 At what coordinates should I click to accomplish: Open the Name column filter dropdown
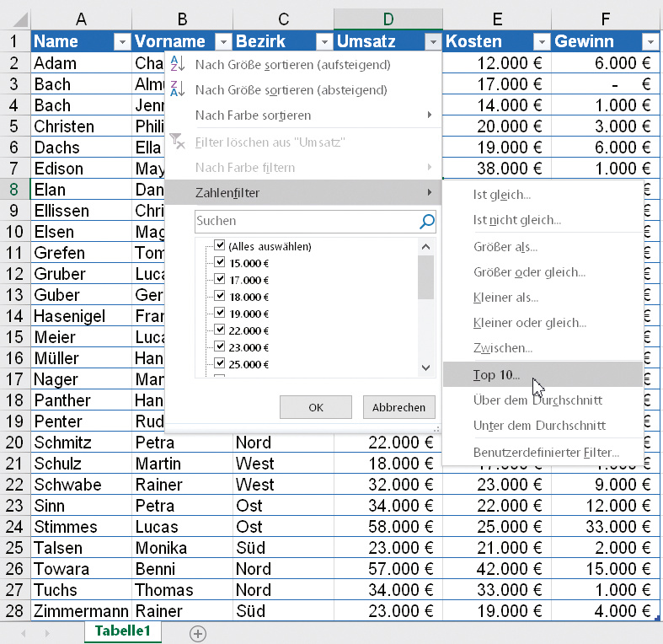point(122,42)
